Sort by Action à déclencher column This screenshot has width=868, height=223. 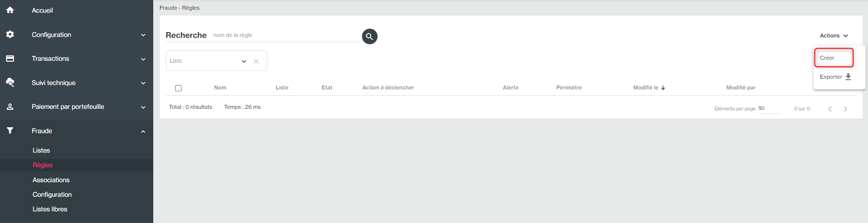(x=388, y=87)
